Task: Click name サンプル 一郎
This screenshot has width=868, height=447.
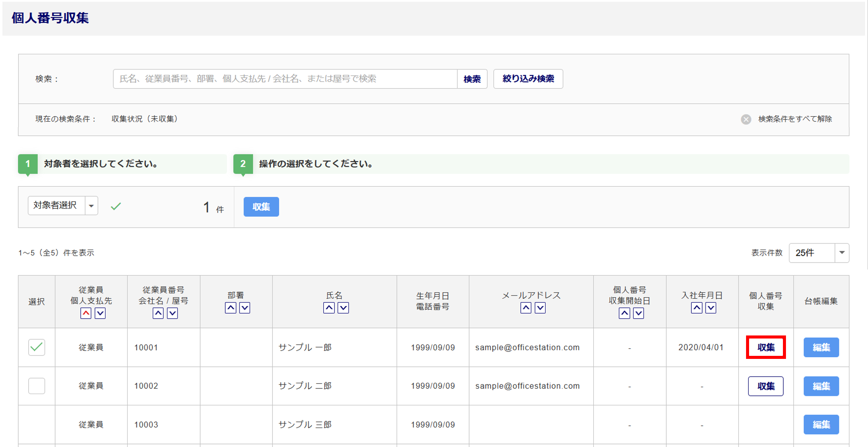Action: (x=305, y=348)
